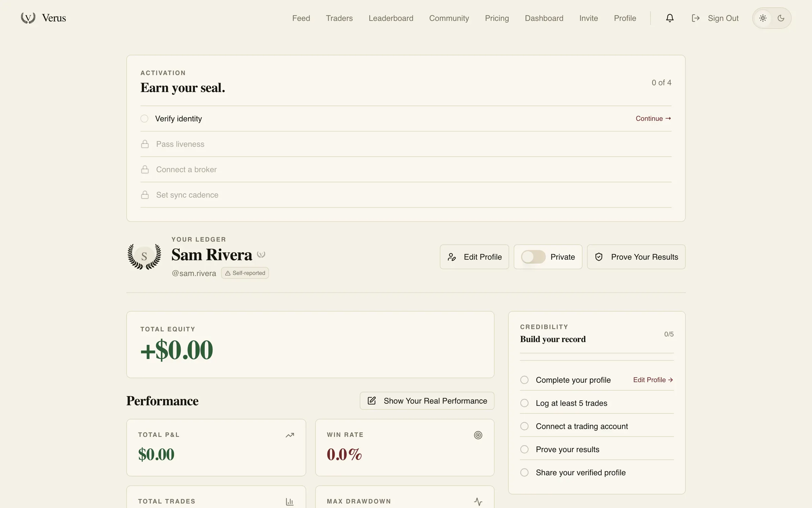The image size is (812, 508).
Task: Click Show Your Real Performance button
Action: click(427, 401)
